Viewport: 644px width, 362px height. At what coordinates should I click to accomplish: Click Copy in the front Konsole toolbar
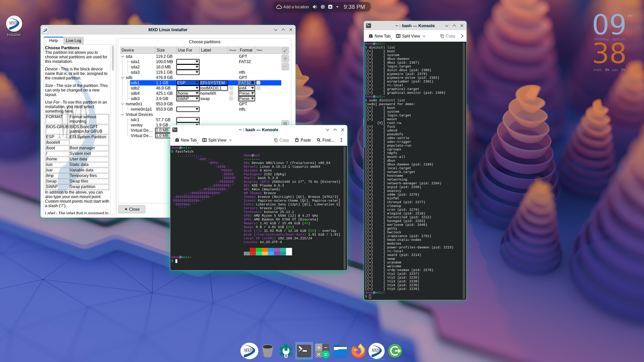(281, 140)
